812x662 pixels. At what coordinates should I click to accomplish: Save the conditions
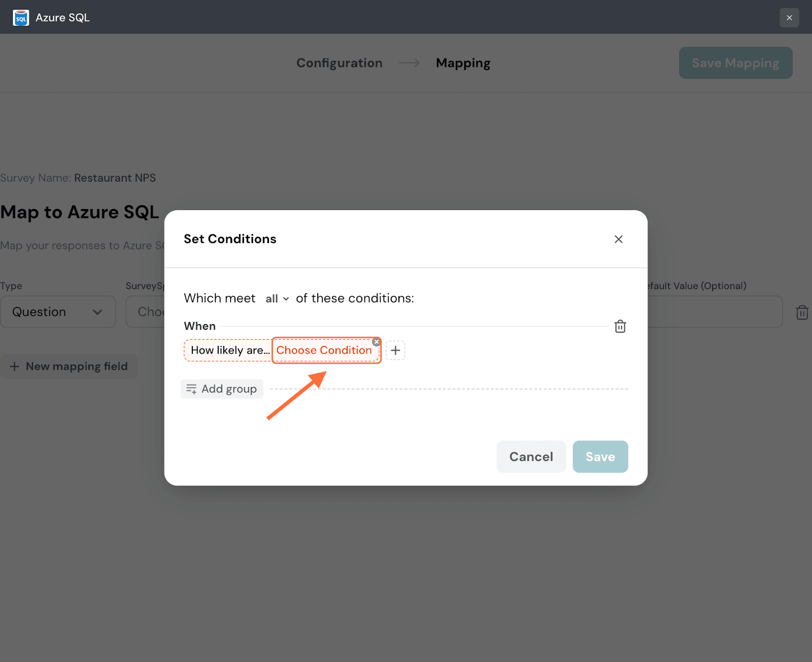click(600, 457)
